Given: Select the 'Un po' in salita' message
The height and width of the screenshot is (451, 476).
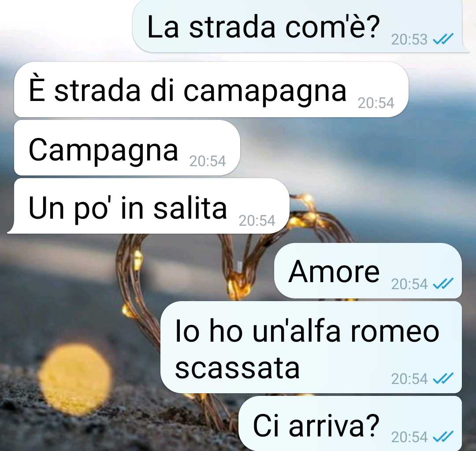Looking at the screenshot, I should [x=149, y=206].
